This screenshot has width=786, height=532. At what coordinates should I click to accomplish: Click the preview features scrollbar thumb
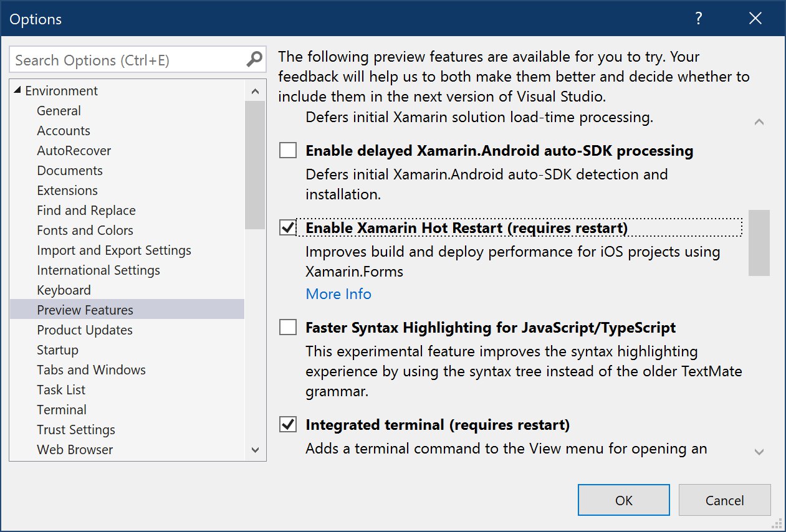pyautogui.click(x=759, y=243)
